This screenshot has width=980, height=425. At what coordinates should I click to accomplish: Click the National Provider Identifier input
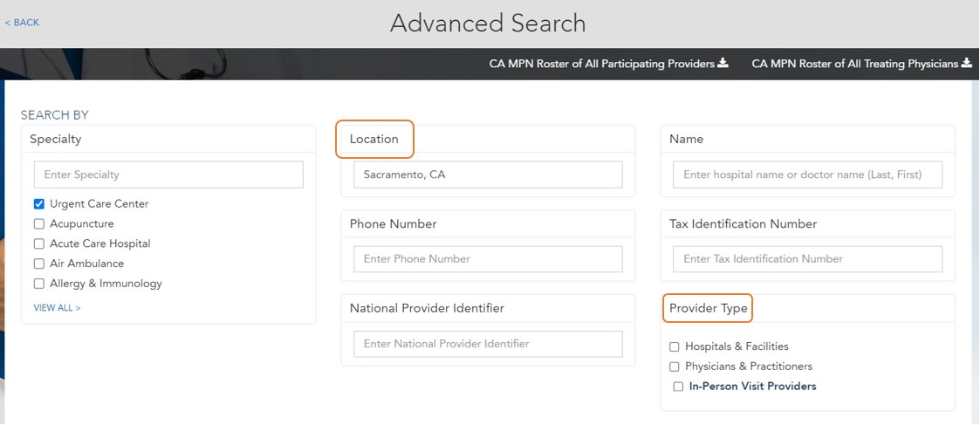click(x=488, y=344)
